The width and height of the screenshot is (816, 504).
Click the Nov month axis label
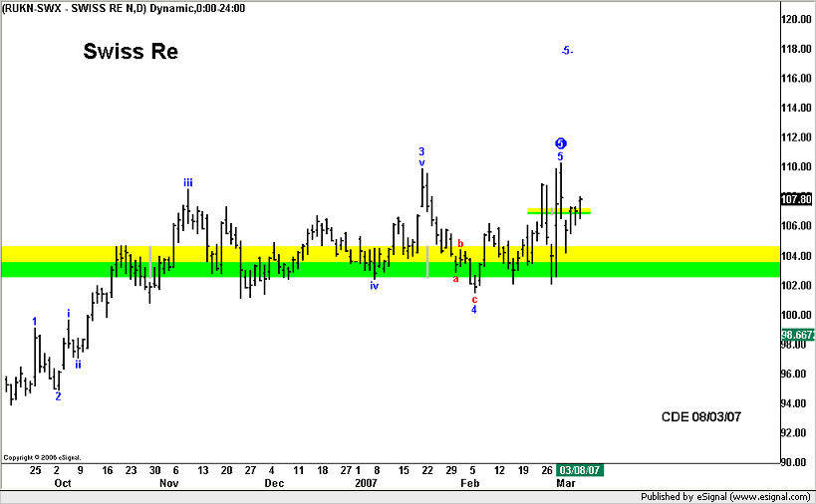[x=168, y=483]
